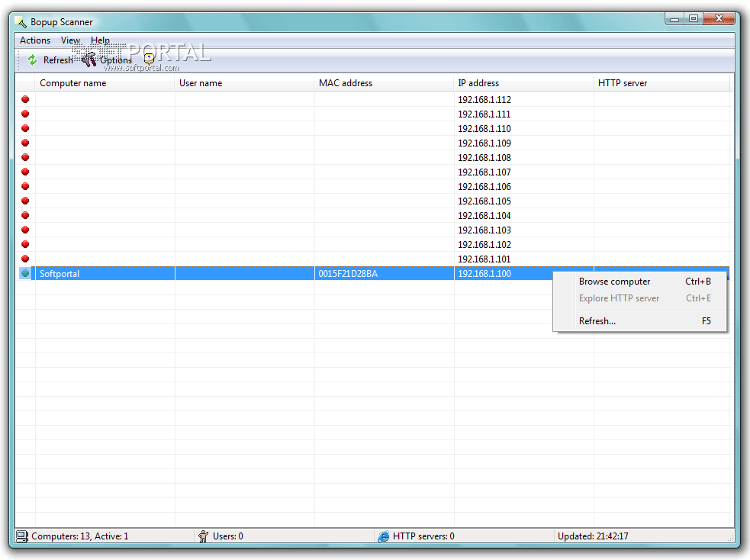Screen dimensions: 750x560
Task: Click red status dot for 192.168.1.106
Action: pos(25,186)
